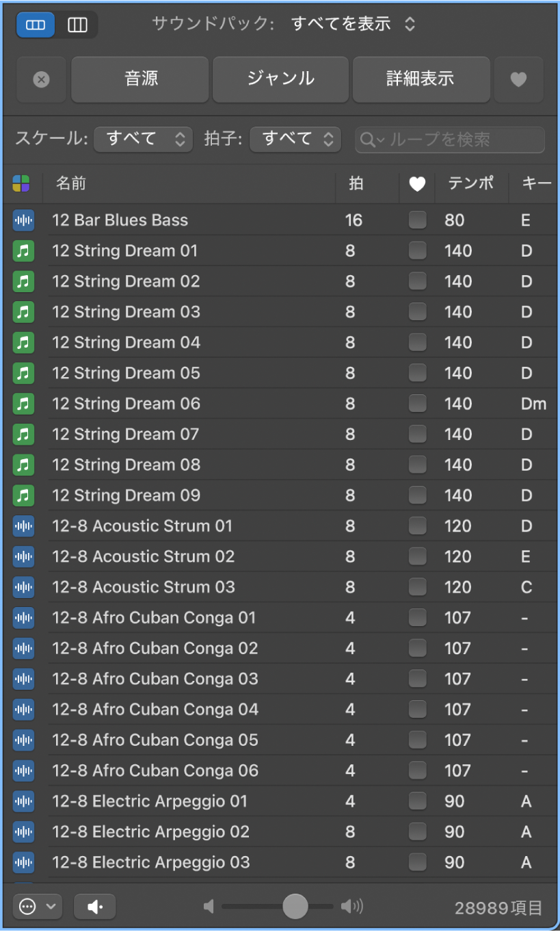Show favorites with heart filter button
Image resolution: width=560 pixels, height=932 pixels.
coord(518,79)
